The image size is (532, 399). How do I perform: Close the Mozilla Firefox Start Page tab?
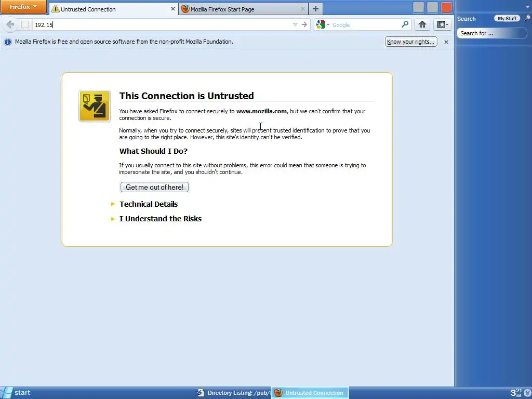tap(303, 9)
